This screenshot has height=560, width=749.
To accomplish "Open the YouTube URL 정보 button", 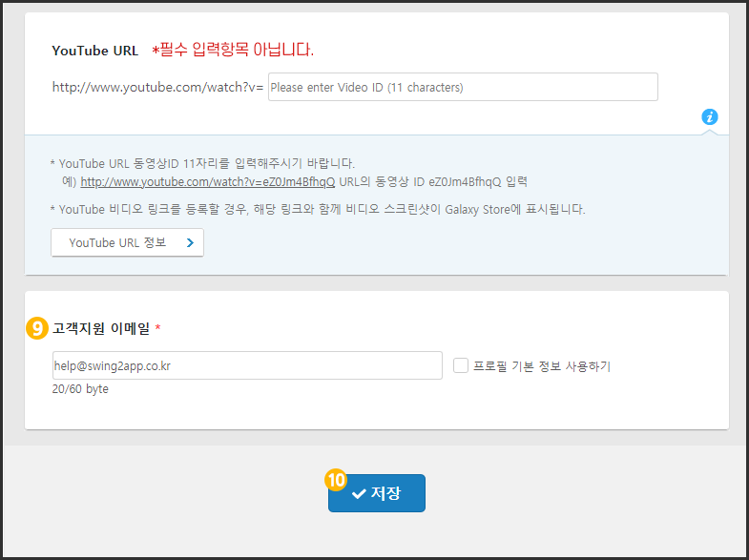I will click(127, 243).
